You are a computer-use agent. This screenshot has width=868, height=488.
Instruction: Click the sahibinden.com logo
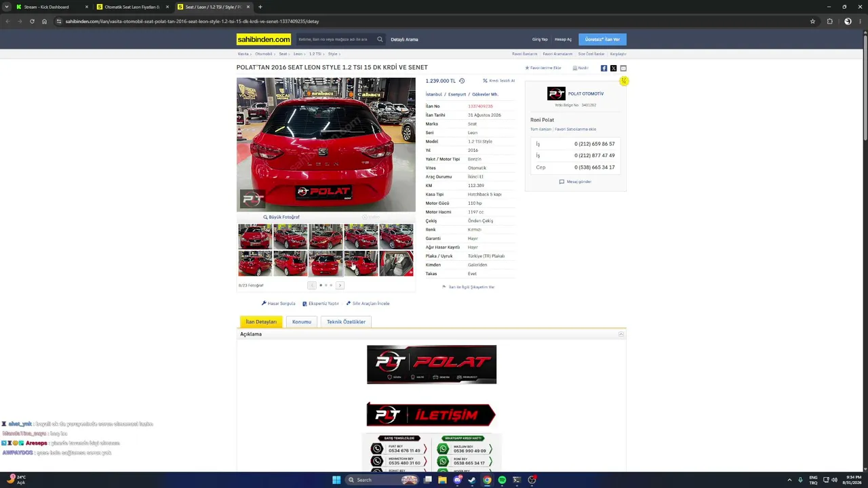[264, 39]
